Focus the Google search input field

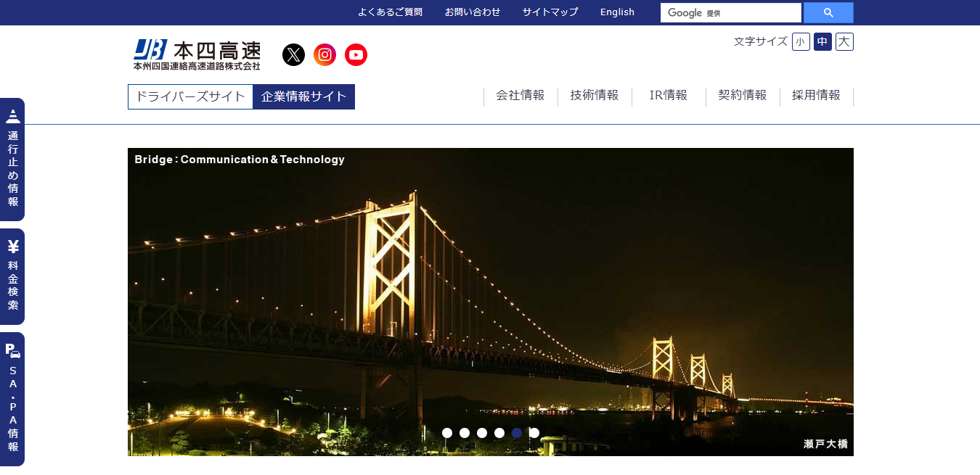[751, 13]
